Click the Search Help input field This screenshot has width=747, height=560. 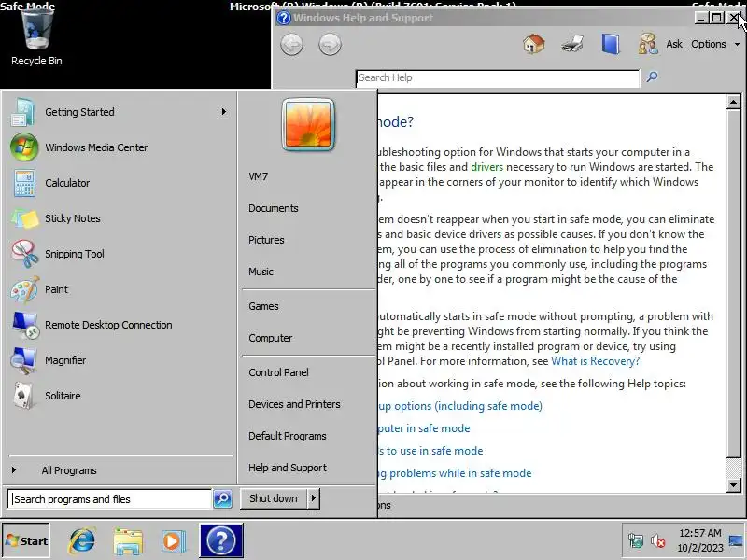tap(498, 77)
